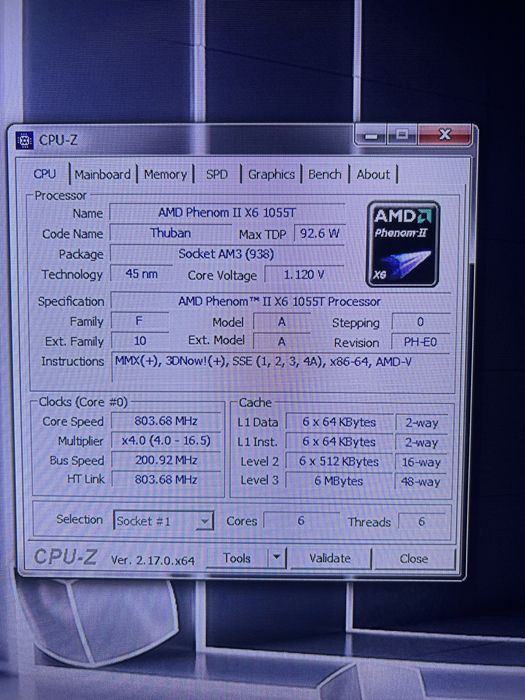Viewport: 525px width, 700px height.
Task: Click the Multiplier value x4.0 (4.0 - 16.5)
Action: 166,441
